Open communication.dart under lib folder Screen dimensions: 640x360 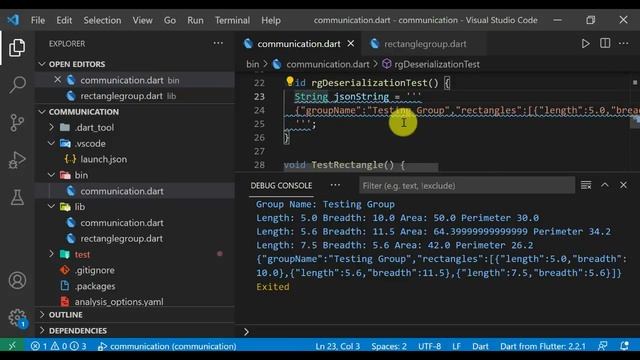122,222
